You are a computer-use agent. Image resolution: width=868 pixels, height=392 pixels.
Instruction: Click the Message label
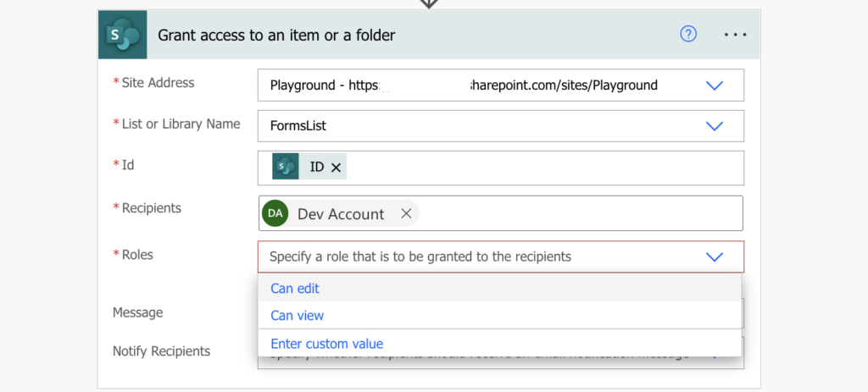[x=138, y=312]
